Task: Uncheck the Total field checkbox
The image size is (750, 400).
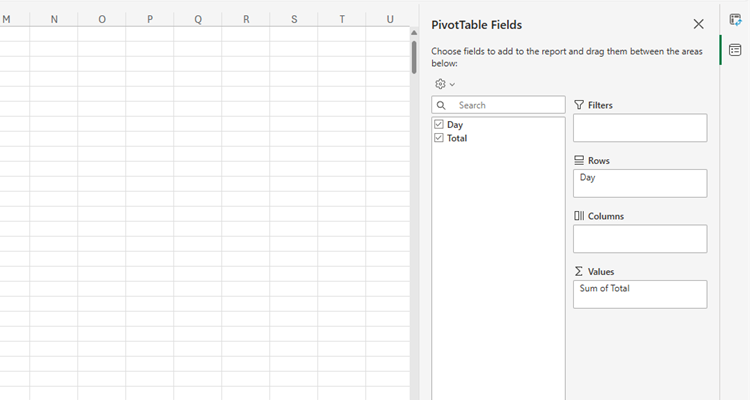Action: click(439, 138)
